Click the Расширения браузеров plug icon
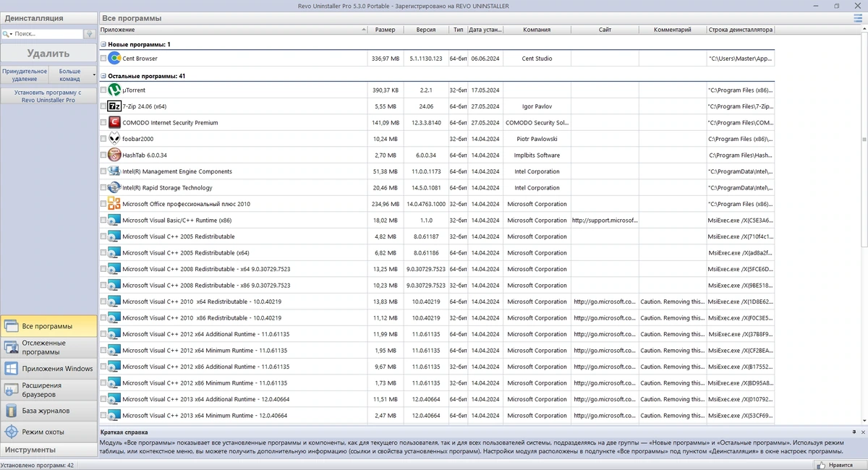The height and width of the screenshot is (470, 868). 11,390
